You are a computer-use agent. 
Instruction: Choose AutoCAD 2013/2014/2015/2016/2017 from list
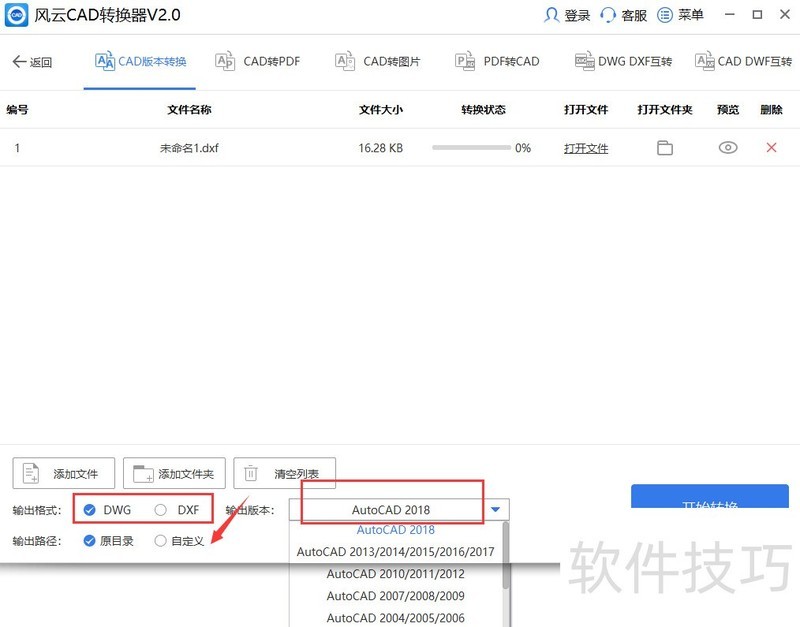coord(395,552)
